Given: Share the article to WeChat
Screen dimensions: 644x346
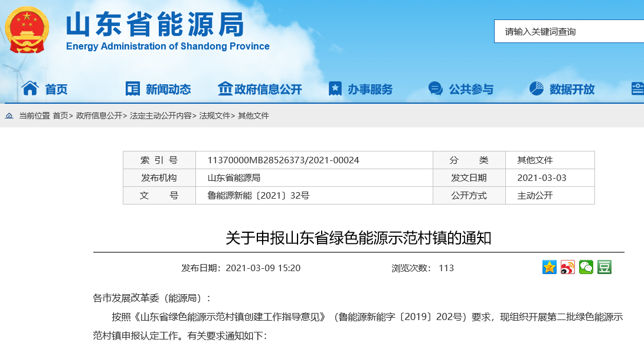Looking at the screenshot, I should click(585, 268).
